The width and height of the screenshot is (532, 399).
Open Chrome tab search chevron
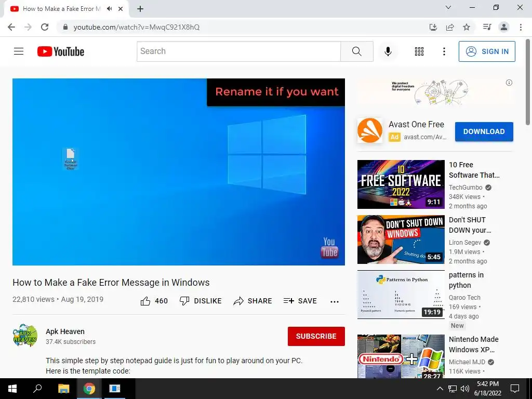tap(448, 7)
